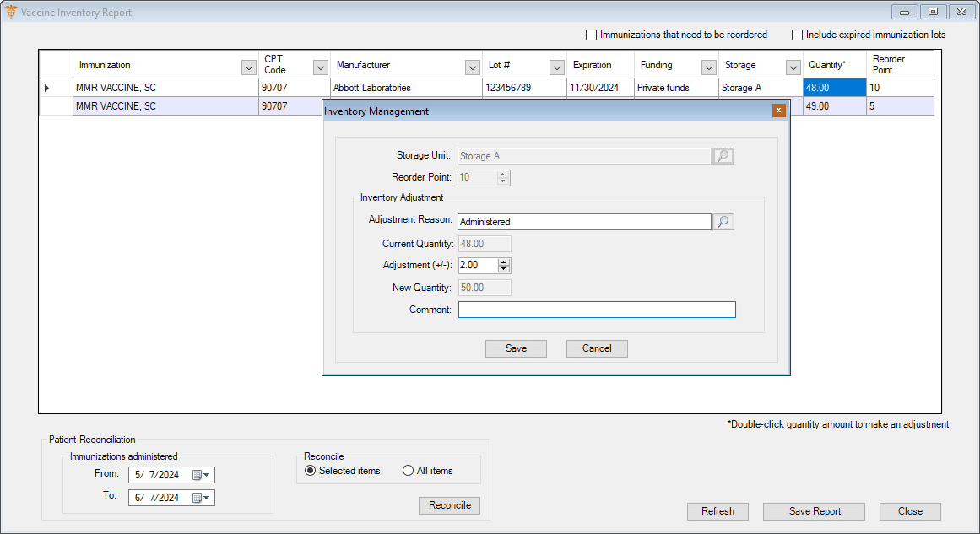Viewport: 980px width, 534px height.
Task: Open the From date calendar picker
Action: 202,475
